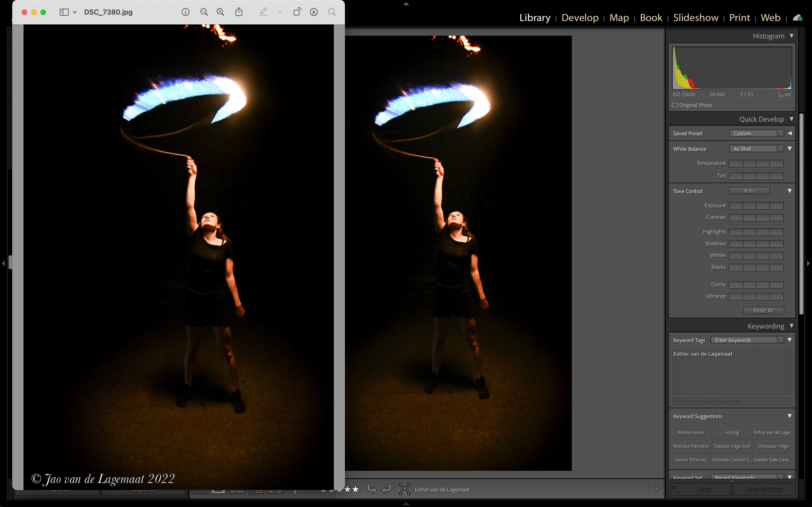Click the Dakota ridge trail keyword suggestion
The image size is (812, 507).
(732, 446)
